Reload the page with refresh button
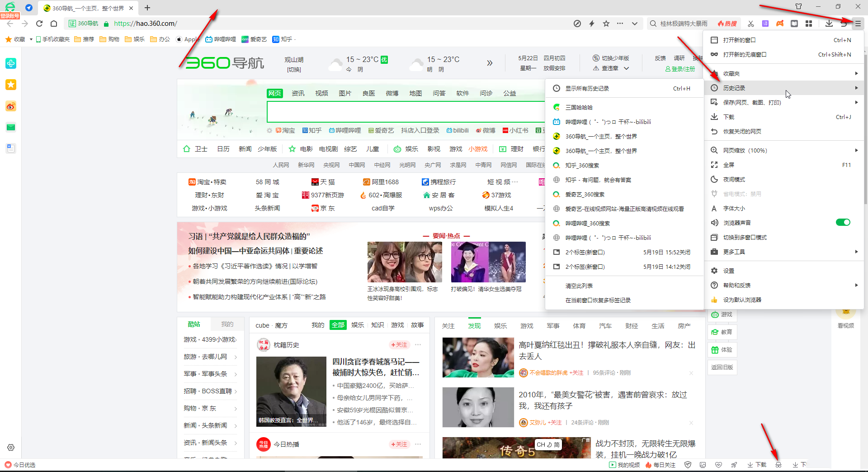 (x=39, y=24)
